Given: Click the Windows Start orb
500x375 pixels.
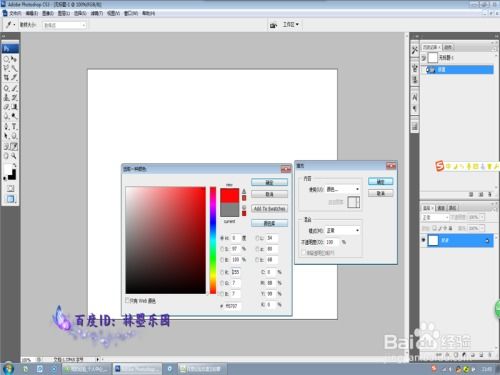Looking at the screenshot, I should (8, 368).
